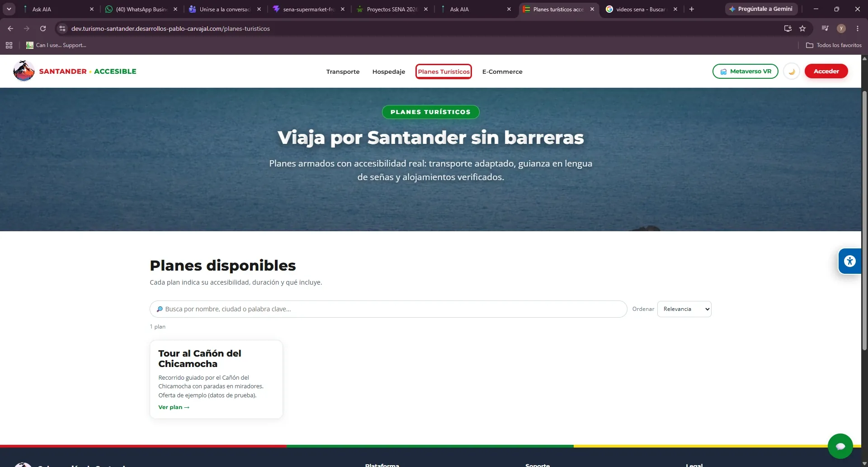The image size is (868, 467).
Task: Click the Santander Accesible logo
Action: [75, 71]
